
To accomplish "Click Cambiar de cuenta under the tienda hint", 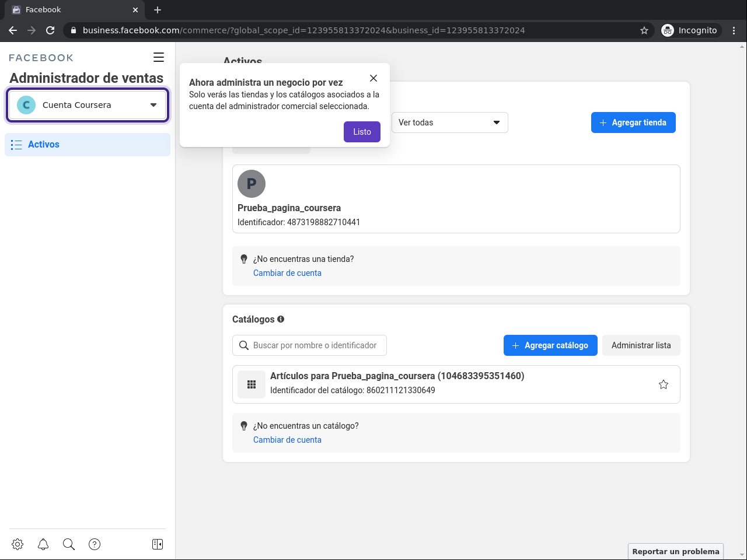I will pyautogui.click(x=287, y=273).
